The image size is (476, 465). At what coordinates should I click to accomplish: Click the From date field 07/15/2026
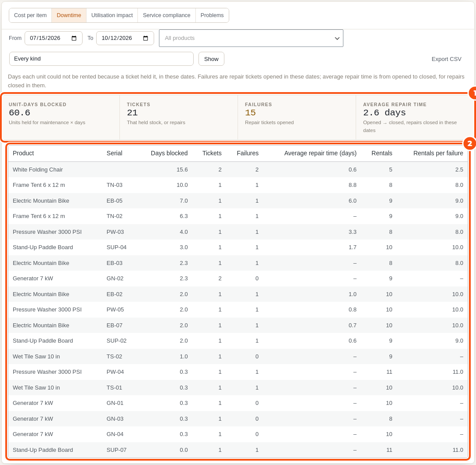click(x=54, y=38)
